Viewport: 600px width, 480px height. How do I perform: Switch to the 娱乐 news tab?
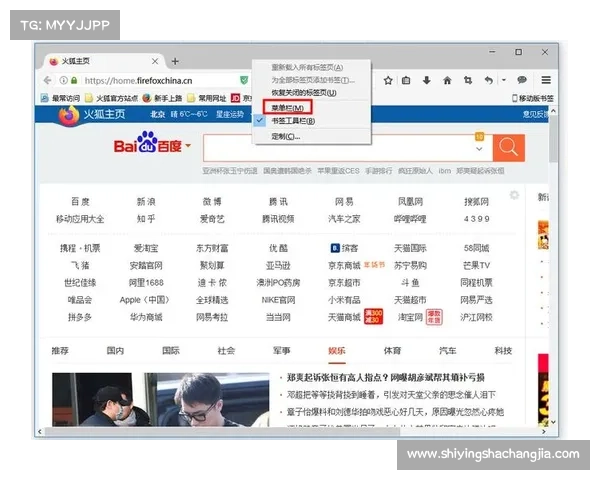click(336, 351)
